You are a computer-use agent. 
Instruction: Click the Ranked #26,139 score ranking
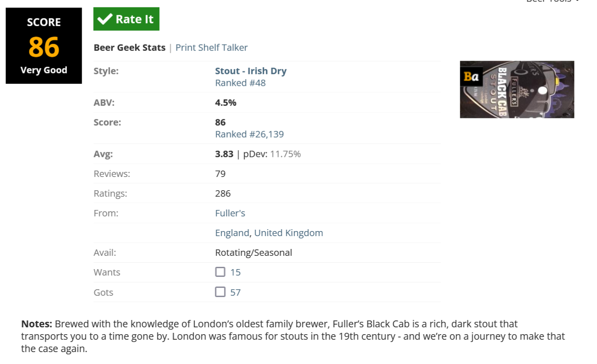coord(249,134)
